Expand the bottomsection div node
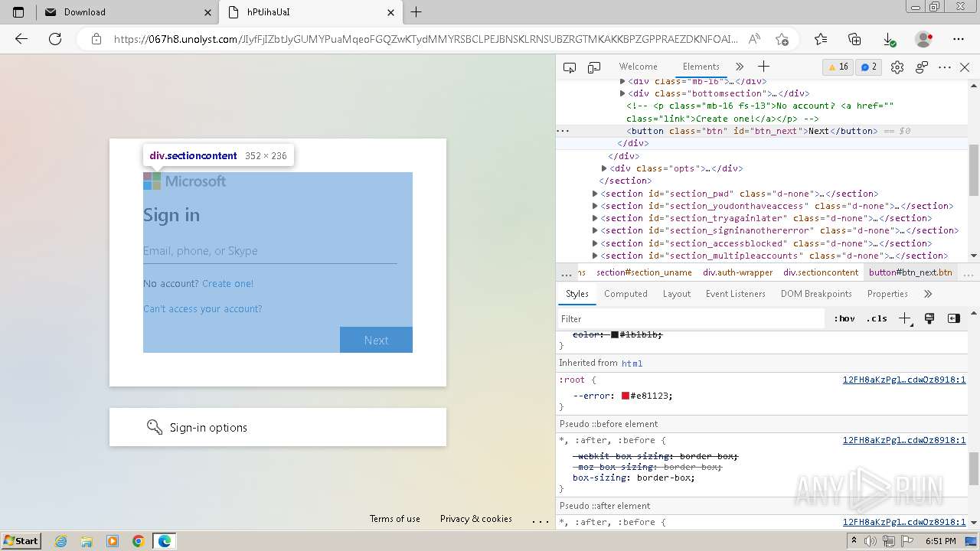 [622, 93]
